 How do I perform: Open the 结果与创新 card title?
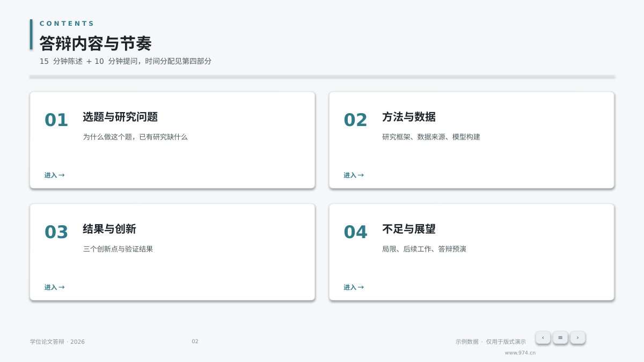point(109,229)
